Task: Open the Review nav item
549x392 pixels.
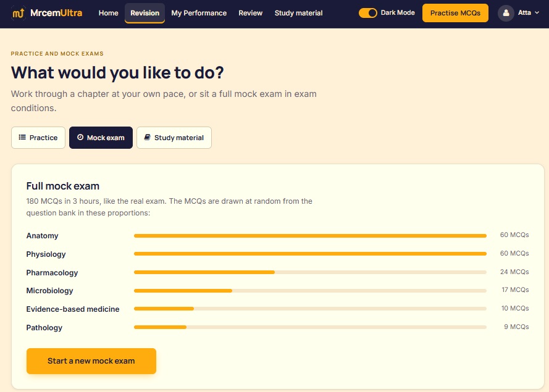Action: [250, 13]
